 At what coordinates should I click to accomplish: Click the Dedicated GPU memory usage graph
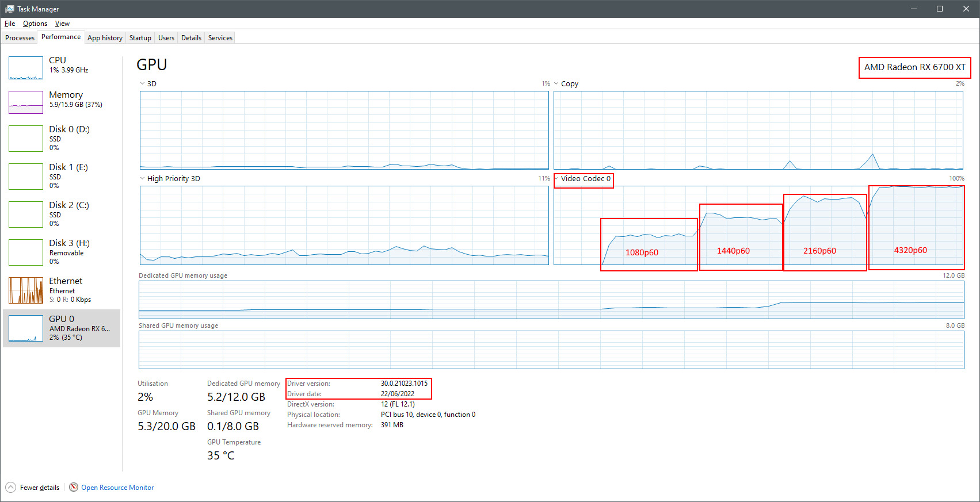tap(551, 300)
